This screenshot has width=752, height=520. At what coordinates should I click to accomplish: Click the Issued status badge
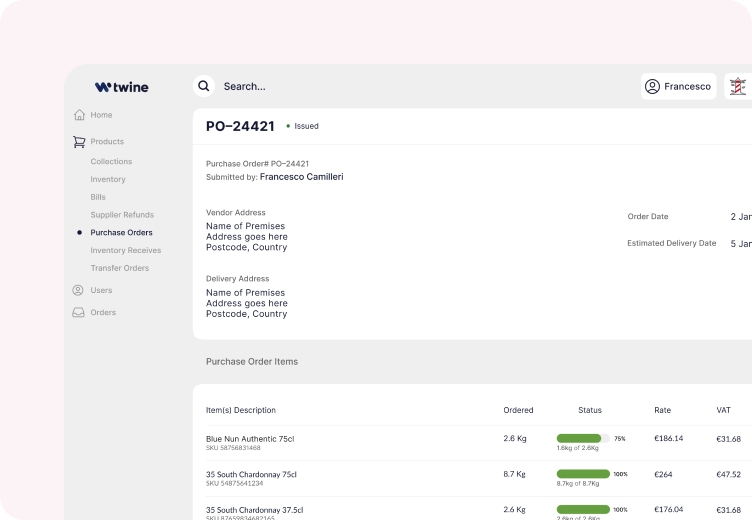(x=303, y=126)
